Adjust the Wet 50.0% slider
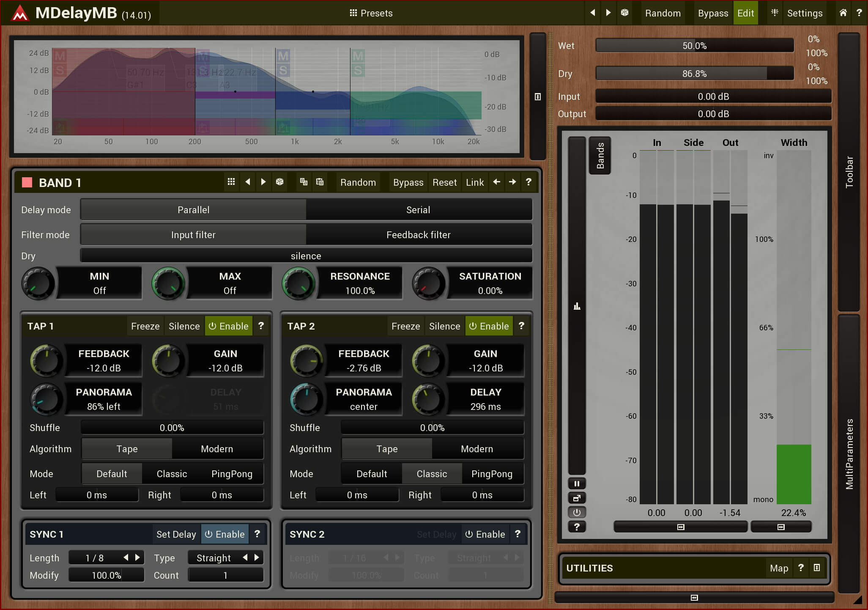 [x=694, y=46]
